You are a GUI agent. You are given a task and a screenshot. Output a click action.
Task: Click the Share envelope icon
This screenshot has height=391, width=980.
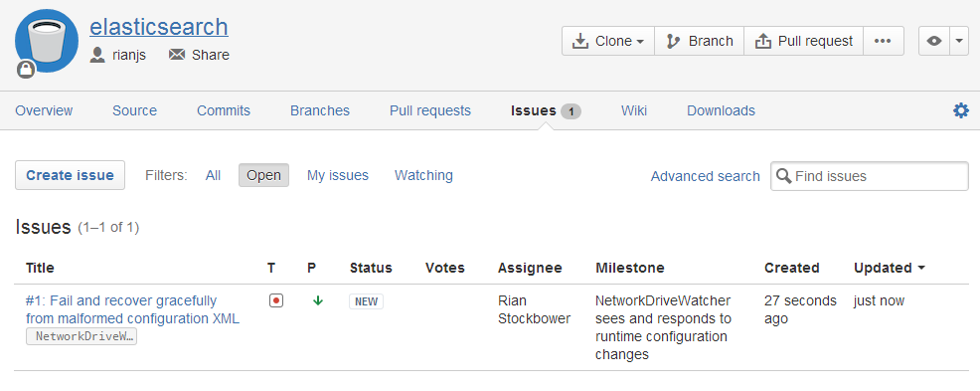(x=177, y=55)
